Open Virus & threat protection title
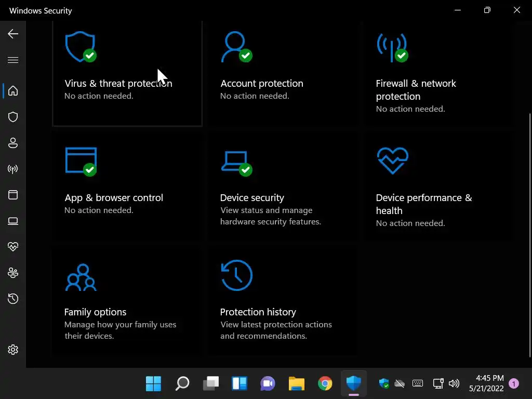532x399 pixels. click(x=118, y=83)
